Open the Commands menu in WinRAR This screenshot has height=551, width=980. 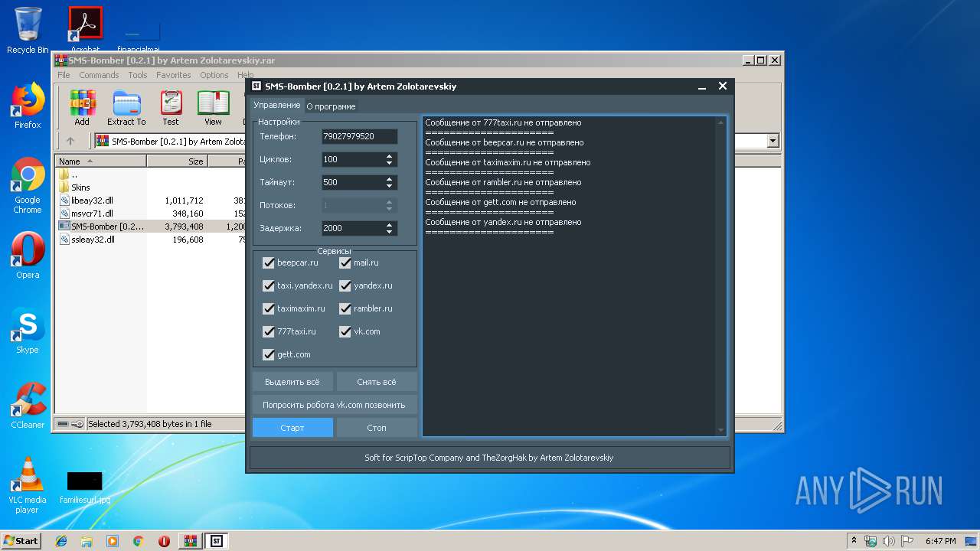pyautogui.click(x=99, y=75)
